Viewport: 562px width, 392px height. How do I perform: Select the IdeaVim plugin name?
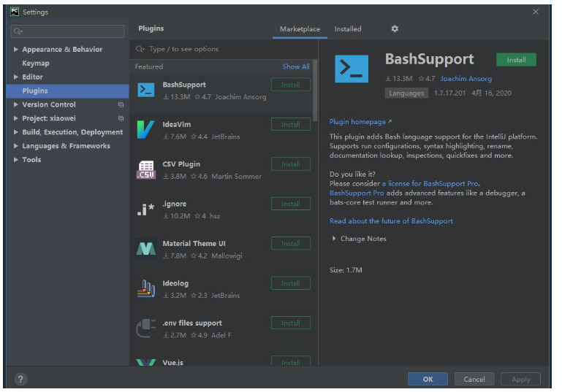[x=176, y=125]
